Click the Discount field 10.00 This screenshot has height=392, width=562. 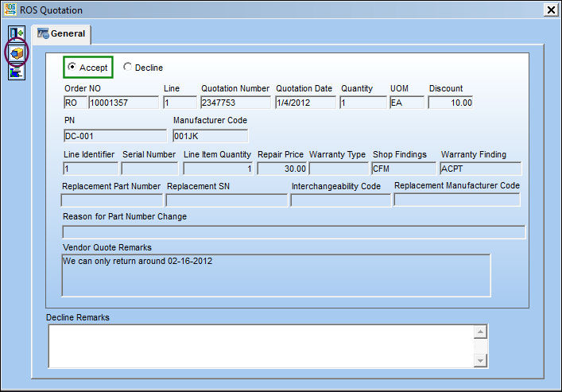pos(451,103)
